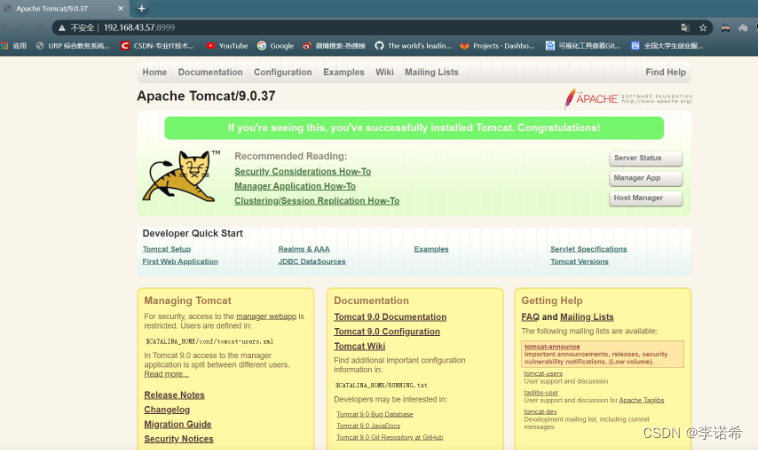The height and width of the screenshot is (450, 758).
Task: Open the FAQ link
Action: coord(530,317)
